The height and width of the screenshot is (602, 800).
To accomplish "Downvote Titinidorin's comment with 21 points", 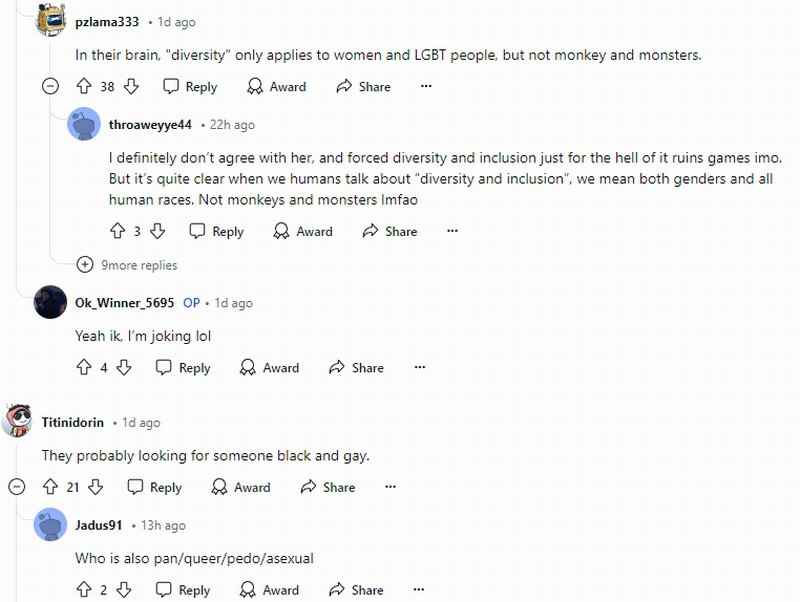I will [x=95, y=487].
